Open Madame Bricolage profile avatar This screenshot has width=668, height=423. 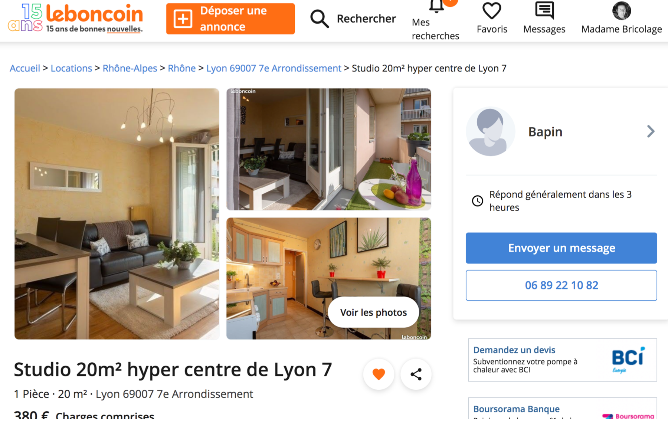[622, 11]
